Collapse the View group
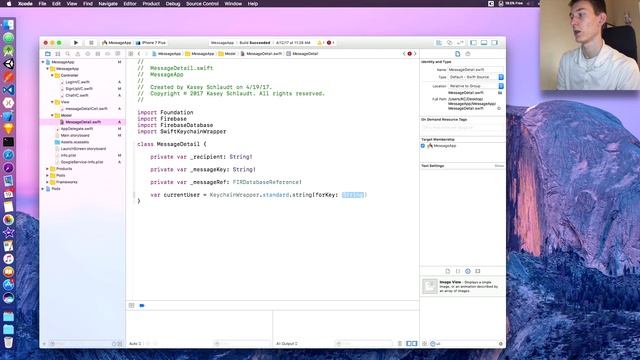The width and height of the screenshot is (640, 360). coord(52,102)
